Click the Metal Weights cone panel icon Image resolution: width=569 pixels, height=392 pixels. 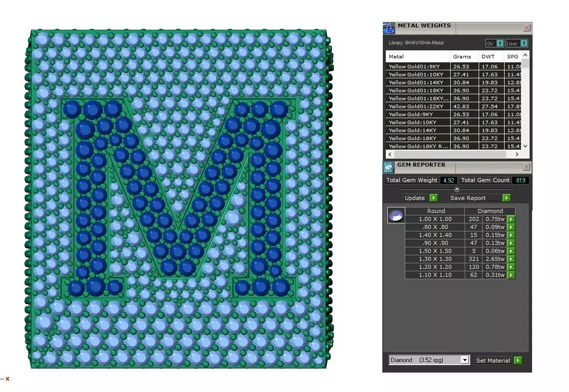(389, 28)
